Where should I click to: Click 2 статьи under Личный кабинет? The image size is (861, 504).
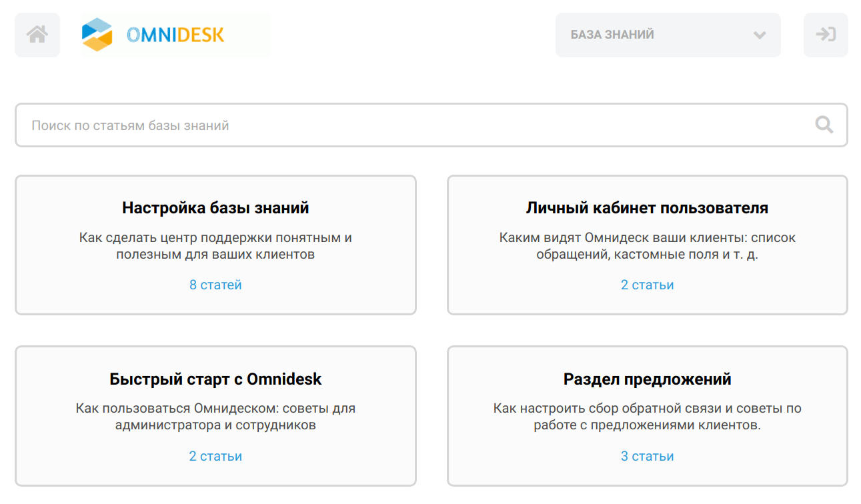647,285
